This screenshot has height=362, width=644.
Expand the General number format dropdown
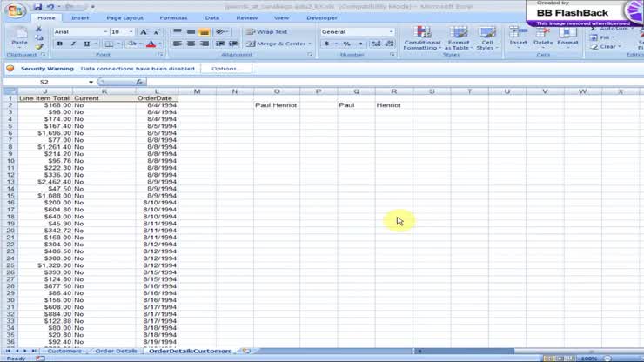click(391, 32)
